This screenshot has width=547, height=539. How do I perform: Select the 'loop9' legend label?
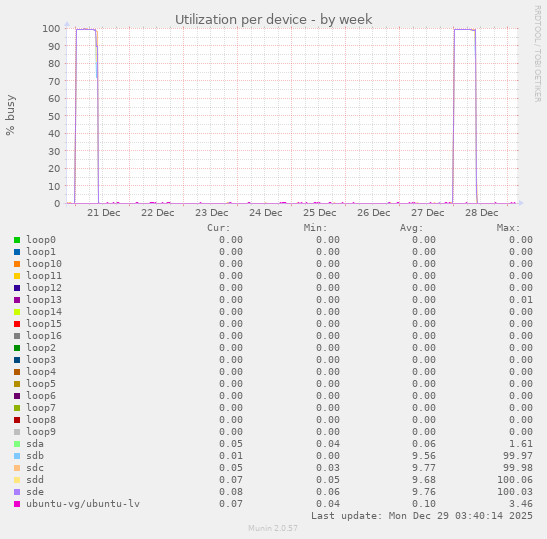[41, 432]
